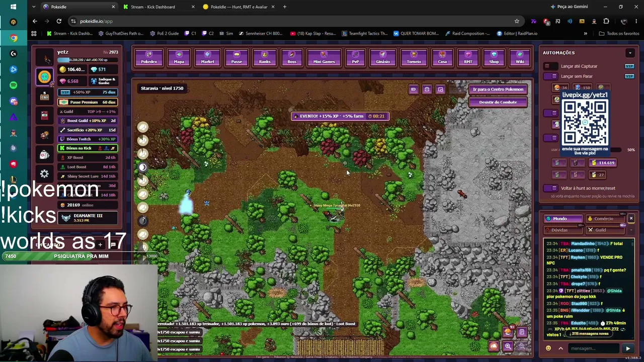The image size is (644, 362).
Task: Expand the hidden bookmarks chevron
Action: coord(585,33)
